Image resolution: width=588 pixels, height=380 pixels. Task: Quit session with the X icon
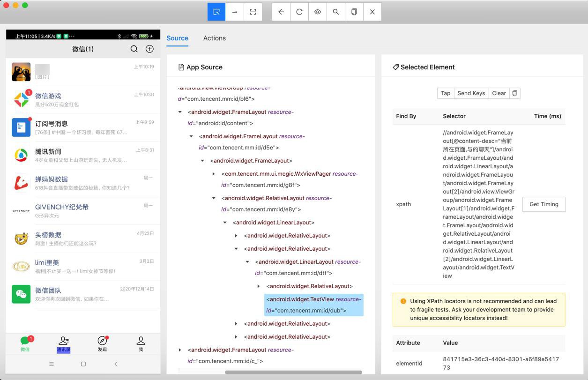click(372, 12)
